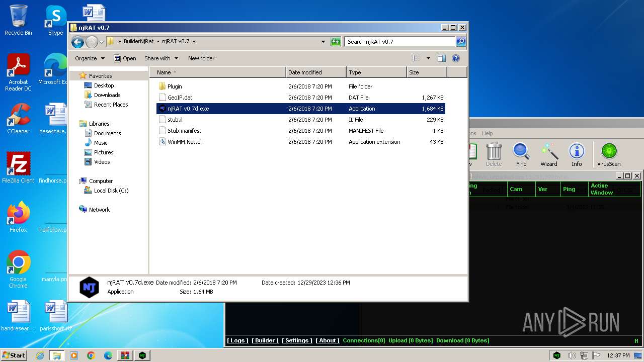Screen dimensions: 644x362
Task: Select the WinMM.Net.dll file
Action: 185,142
